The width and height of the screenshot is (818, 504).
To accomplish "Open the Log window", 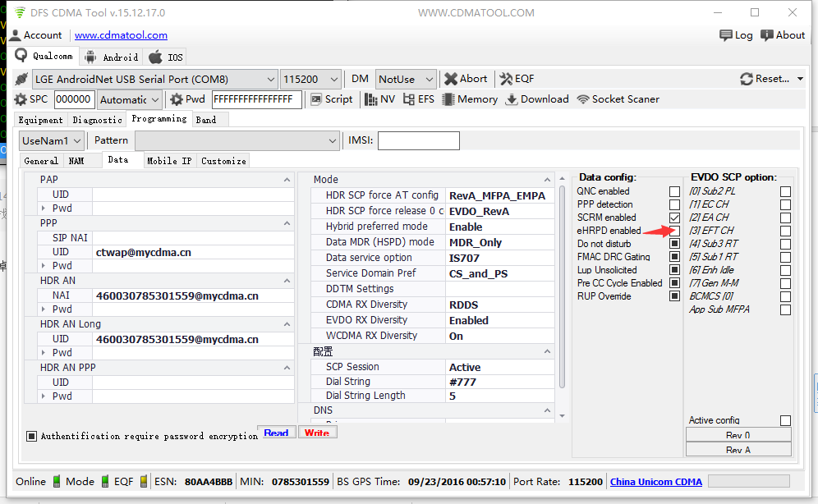I will click(736, 35).
